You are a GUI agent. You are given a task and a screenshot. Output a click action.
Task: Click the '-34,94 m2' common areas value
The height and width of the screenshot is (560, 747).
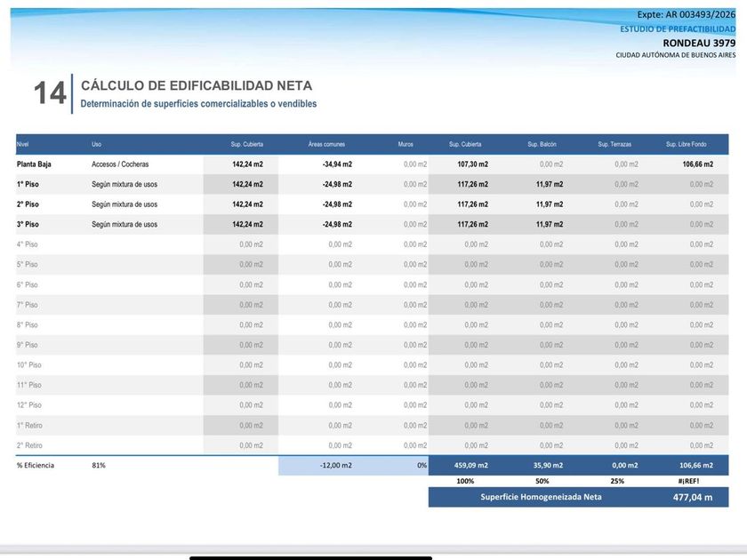(x=337, y=164)
